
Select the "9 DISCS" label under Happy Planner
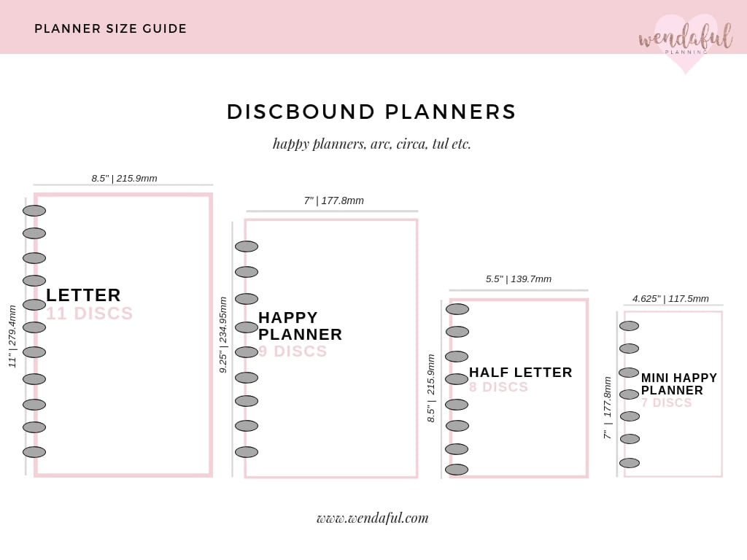click(x=293, y=351)
